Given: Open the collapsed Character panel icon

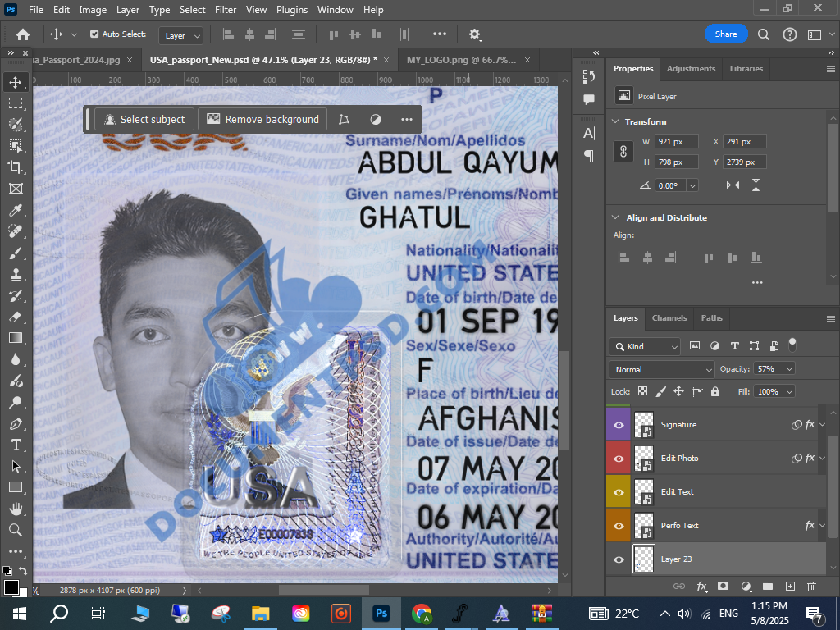Looking at the screenshot, I should [x=589, y=133].
